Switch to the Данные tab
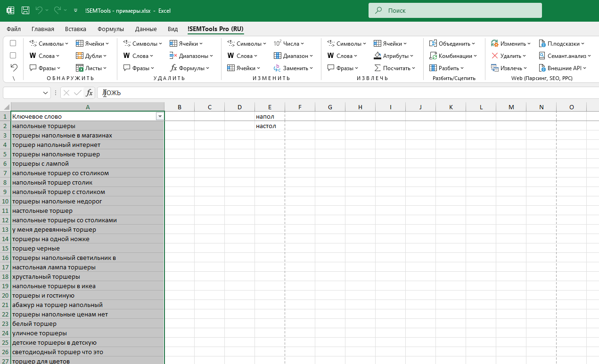 point(146,29)
